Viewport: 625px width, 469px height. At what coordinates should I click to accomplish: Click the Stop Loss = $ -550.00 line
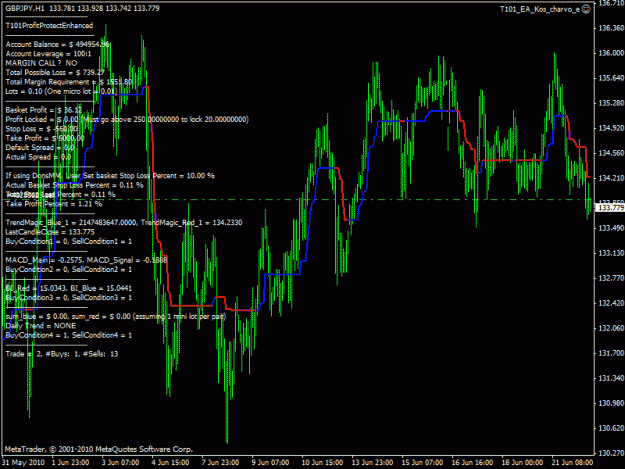pos(42,129)
